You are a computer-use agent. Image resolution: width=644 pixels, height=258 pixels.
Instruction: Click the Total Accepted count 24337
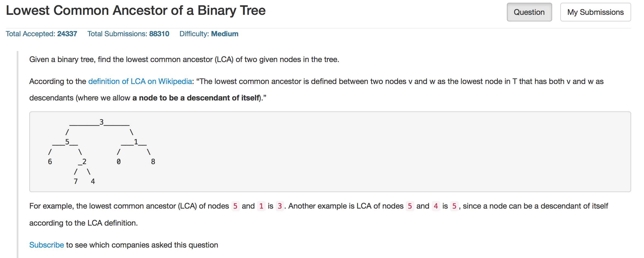point(67,34)
